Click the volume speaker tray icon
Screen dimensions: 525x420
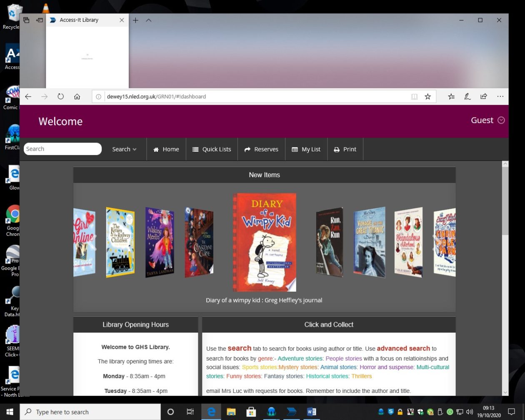coord(470,412)
